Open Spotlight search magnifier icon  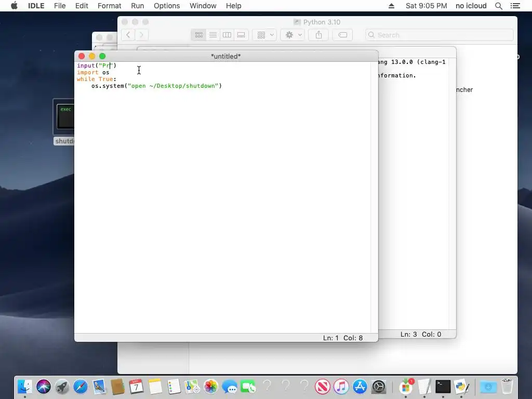[x=498, y=6]
